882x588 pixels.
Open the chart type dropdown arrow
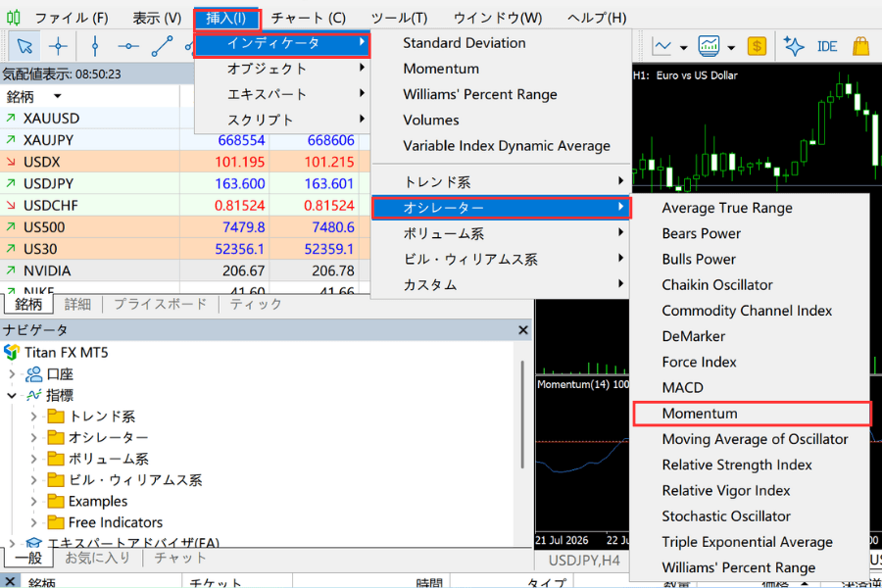click(x=683, y=48)
